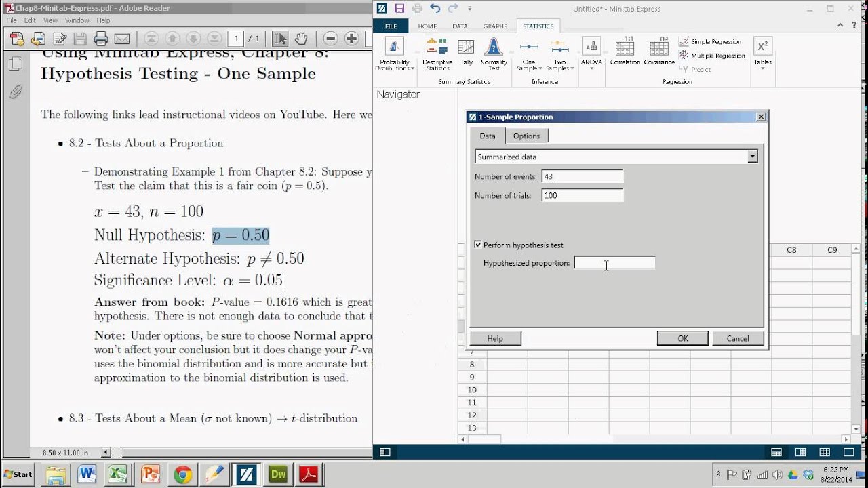Screen dimensions: 868x488
Task: Click the Tally icon
Action: 467,52
